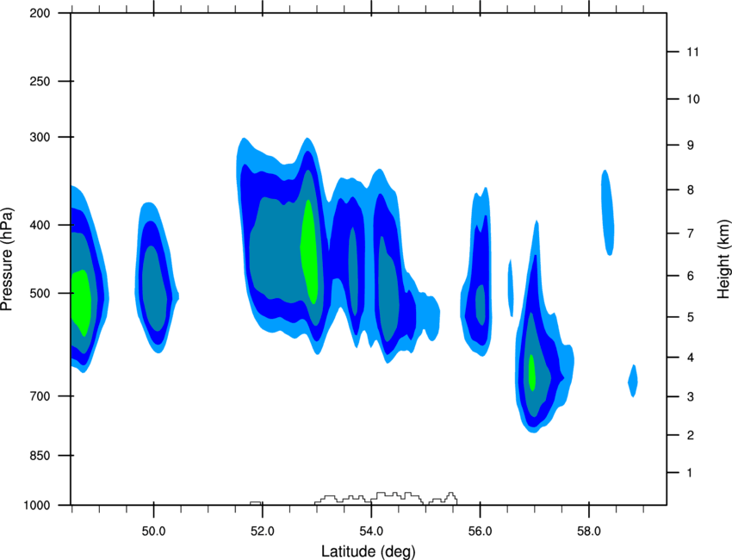Click the 850 pressure axis label
Image resolution: width=732 pixels, height=560 pixels.
(x=40, y=456)
